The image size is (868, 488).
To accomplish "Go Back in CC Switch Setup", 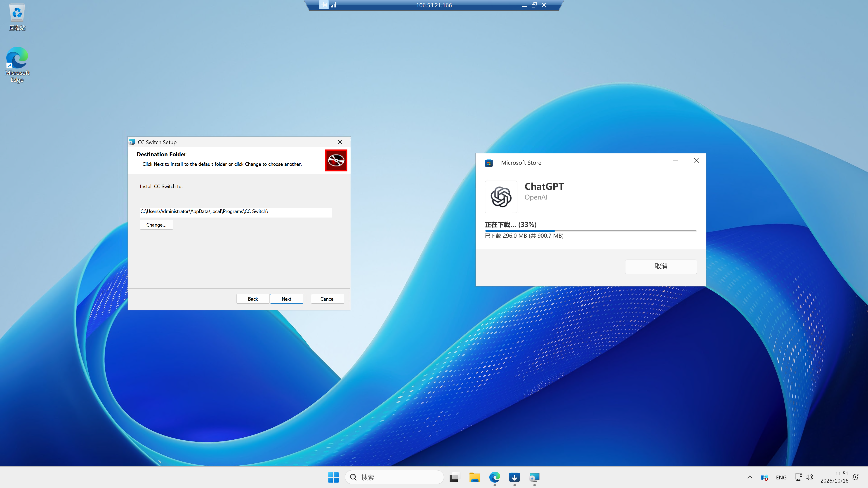I will tap(253, 299).
